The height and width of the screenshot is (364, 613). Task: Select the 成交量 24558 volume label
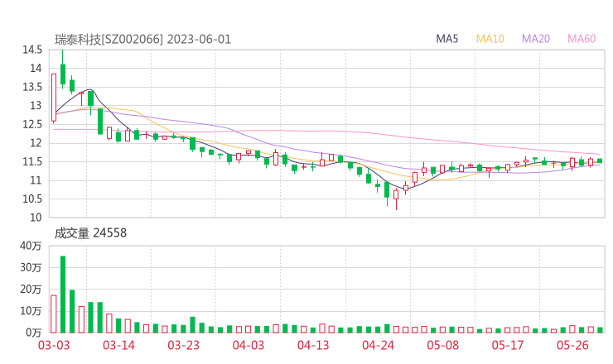pyautogui.click(x=90, y=233)
